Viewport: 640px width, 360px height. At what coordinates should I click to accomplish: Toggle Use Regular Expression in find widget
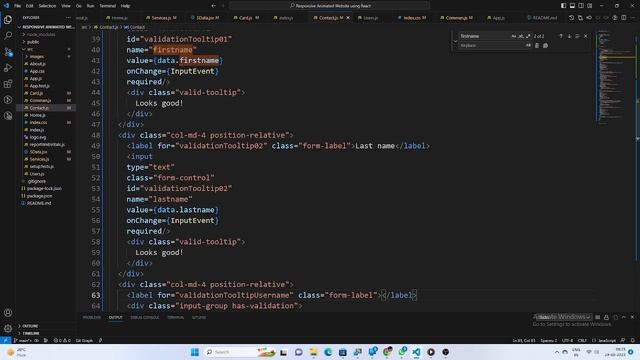[528, 36]
